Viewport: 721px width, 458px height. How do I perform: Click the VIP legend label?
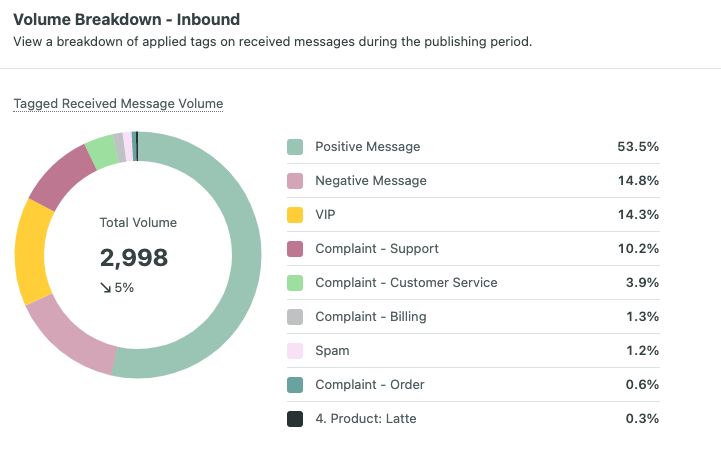tap(326, 215)
